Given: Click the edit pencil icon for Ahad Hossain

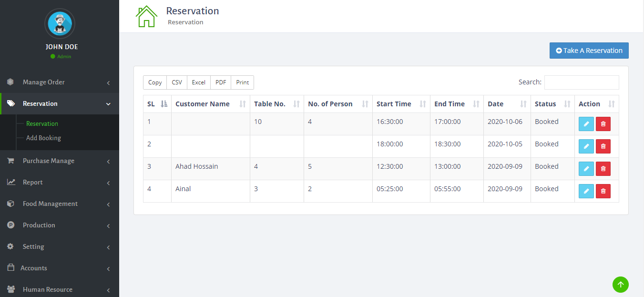Looking at the screenshot, I should 586,169.
